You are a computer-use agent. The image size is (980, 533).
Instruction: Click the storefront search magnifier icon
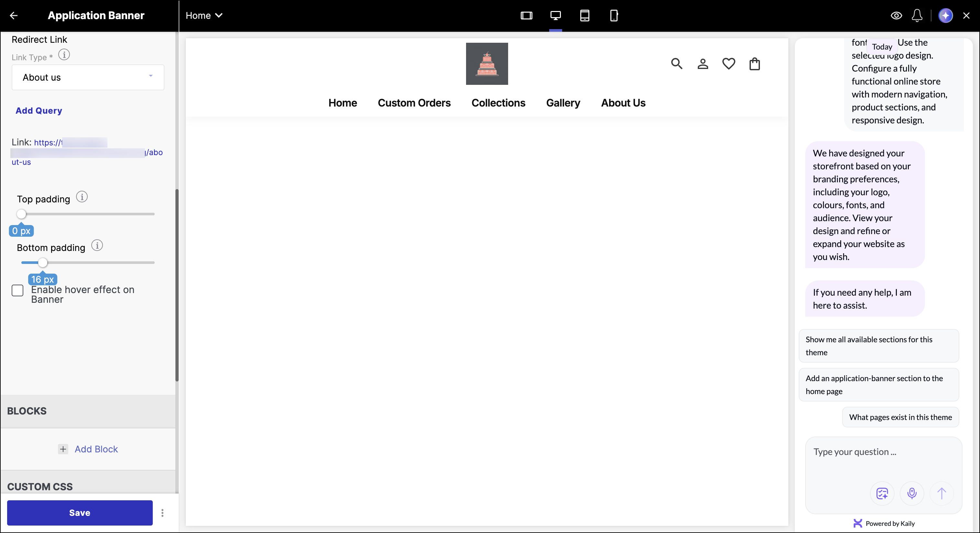(x=676, y=63)
